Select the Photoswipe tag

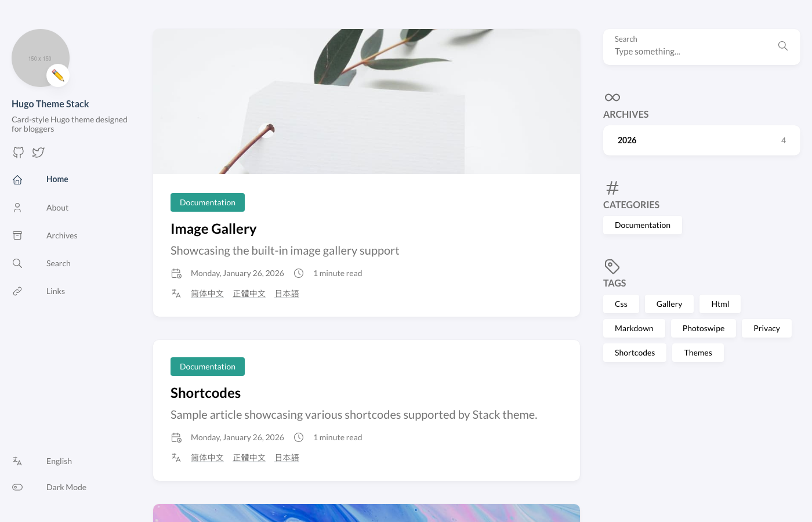pyautogui.click(x=703, y=328)
